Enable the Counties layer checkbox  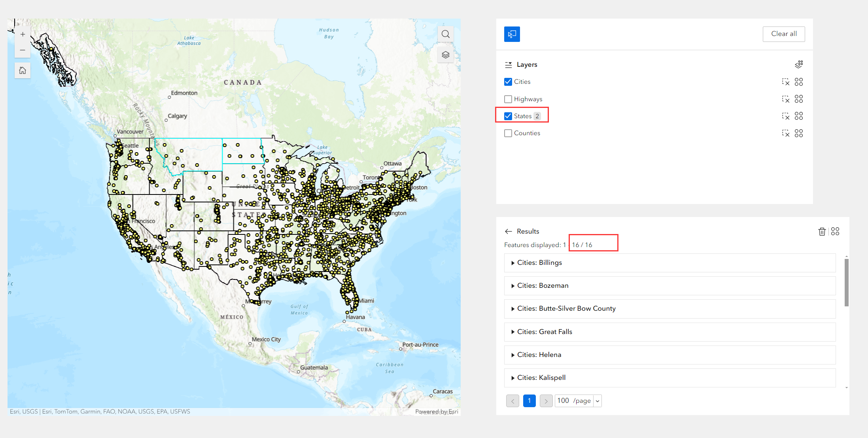pos(508,133)
